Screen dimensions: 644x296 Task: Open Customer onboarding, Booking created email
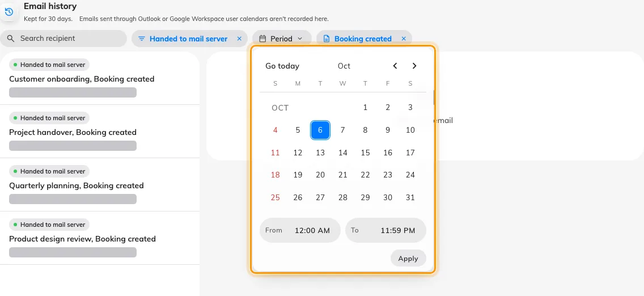click(x=100, y=78)
